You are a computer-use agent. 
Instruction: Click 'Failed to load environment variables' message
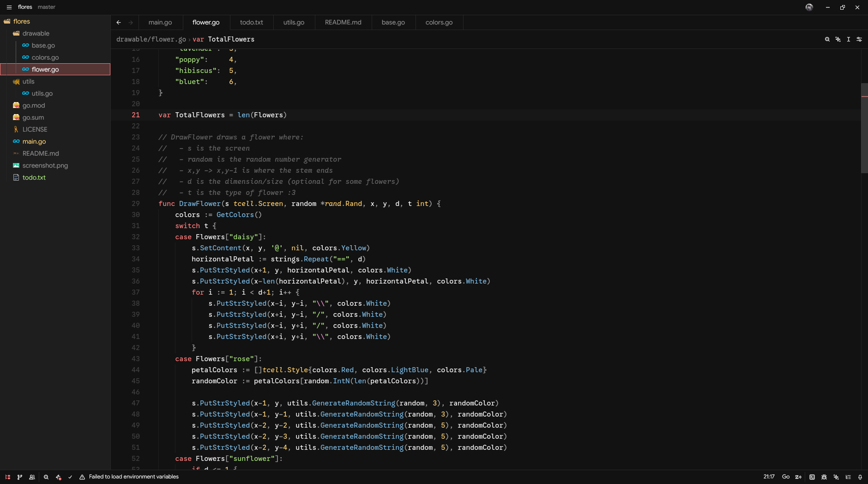tap(134, 477)
